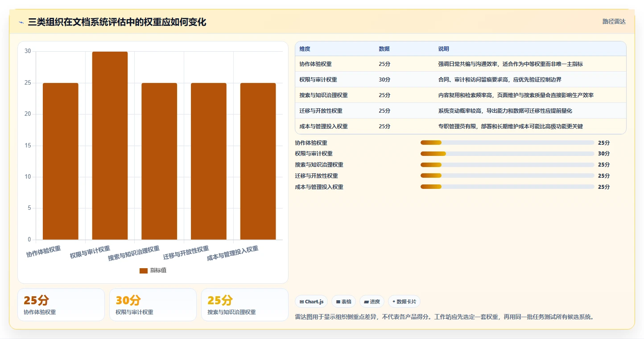Click the 搜索与知识治理权重 progress bar

coord(508,165)
